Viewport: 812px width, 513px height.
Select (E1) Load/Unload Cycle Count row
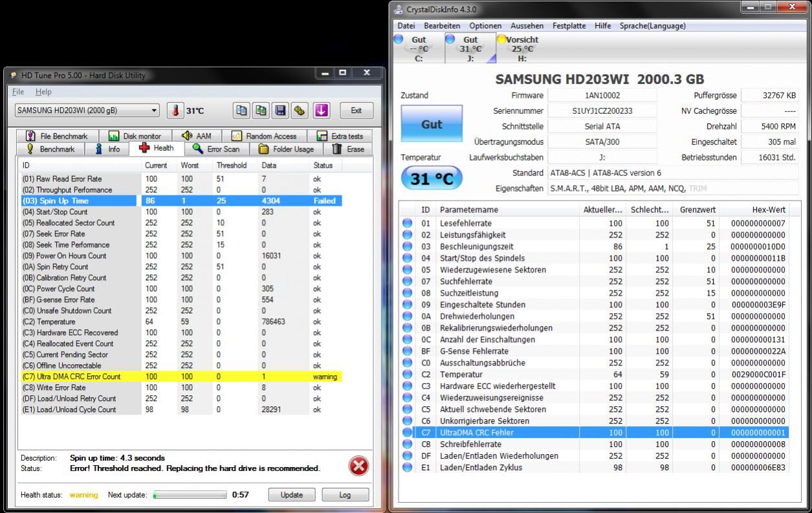click(x=181, y=409)
